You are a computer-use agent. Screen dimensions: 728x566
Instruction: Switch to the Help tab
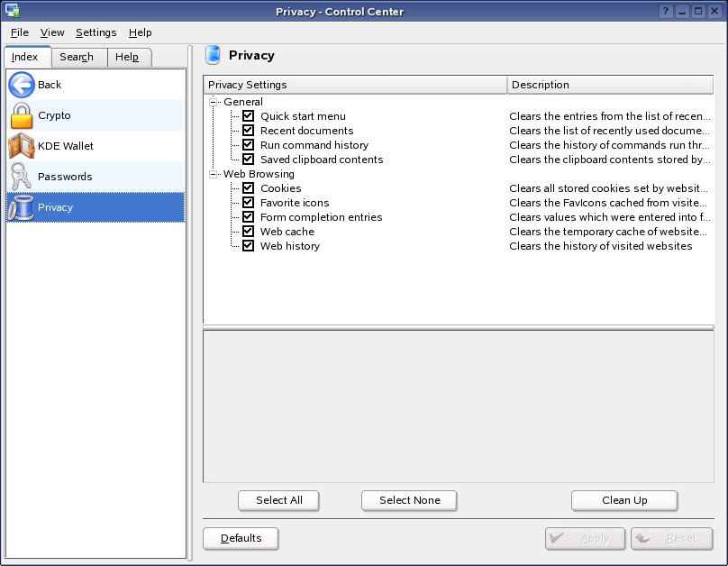click(129, 57)
